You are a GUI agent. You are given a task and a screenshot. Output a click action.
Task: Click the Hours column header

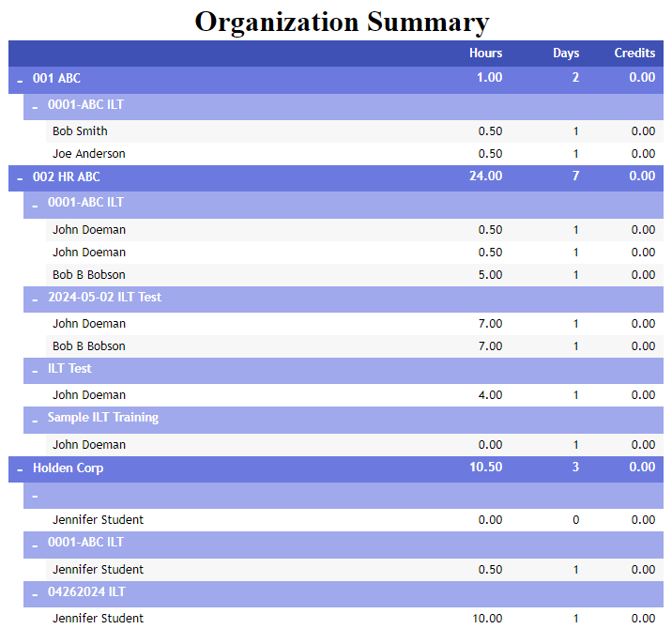tap(485, 54)
